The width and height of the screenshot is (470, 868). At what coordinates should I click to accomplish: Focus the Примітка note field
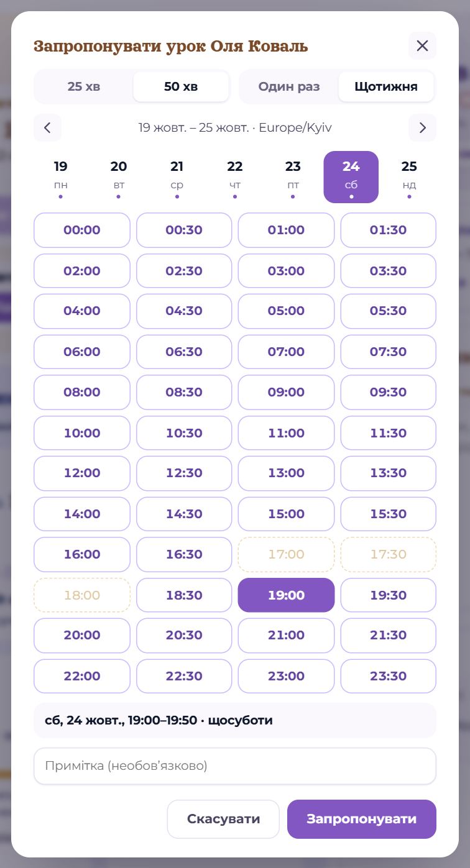click(235, 766)
